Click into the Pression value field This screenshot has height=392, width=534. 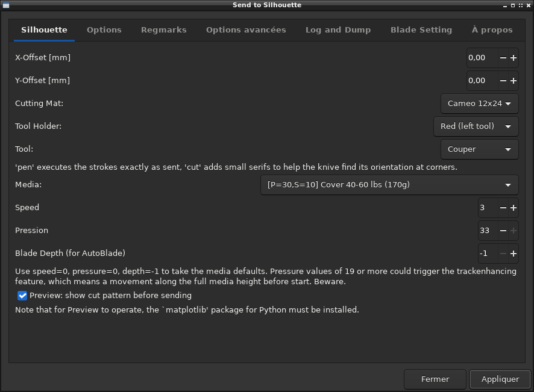point(487,231)
